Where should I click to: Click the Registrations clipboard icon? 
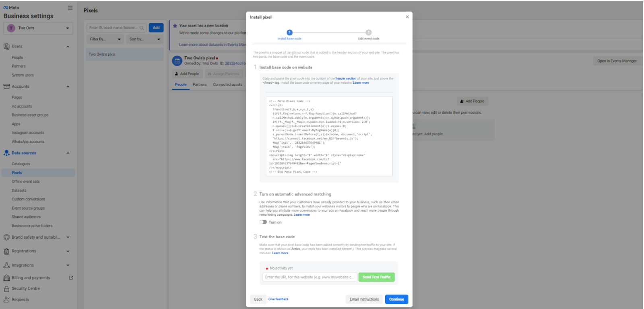click(x=6, y=251)
